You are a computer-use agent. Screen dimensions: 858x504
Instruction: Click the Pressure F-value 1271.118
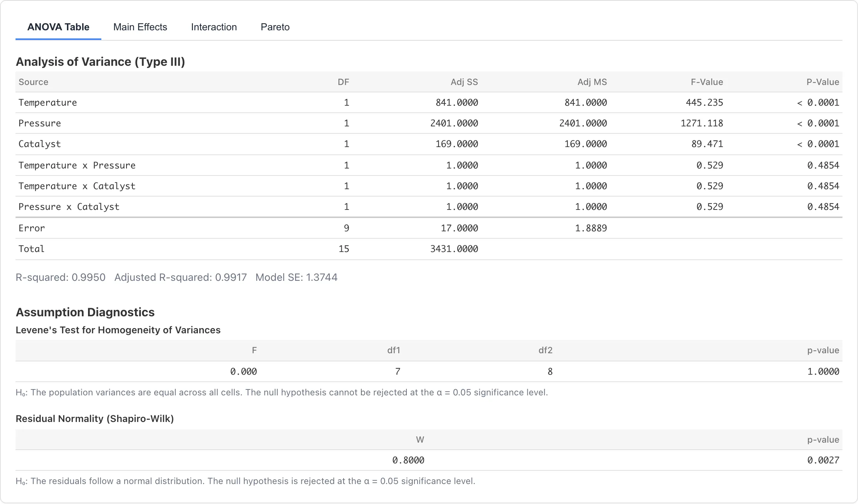point(702,123)
